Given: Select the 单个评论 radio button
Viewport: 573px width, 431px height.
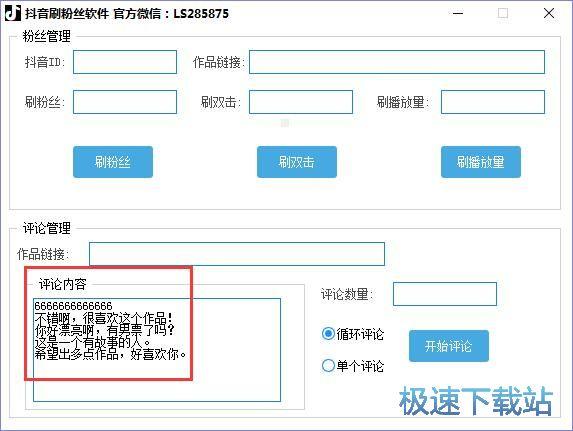Looking at the screenshot, I should pos(328,365).
